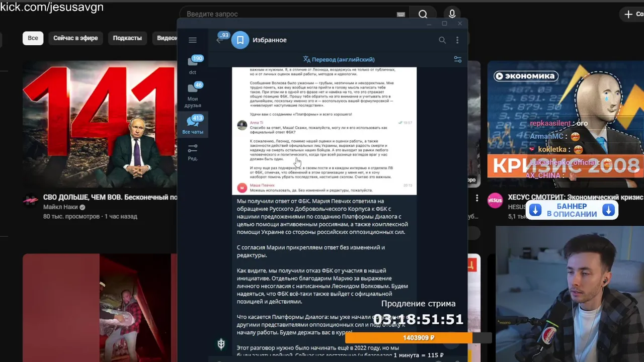
Task: Open the Кризис 2008 video thumbnail
Action: click(x=565, y=120)
